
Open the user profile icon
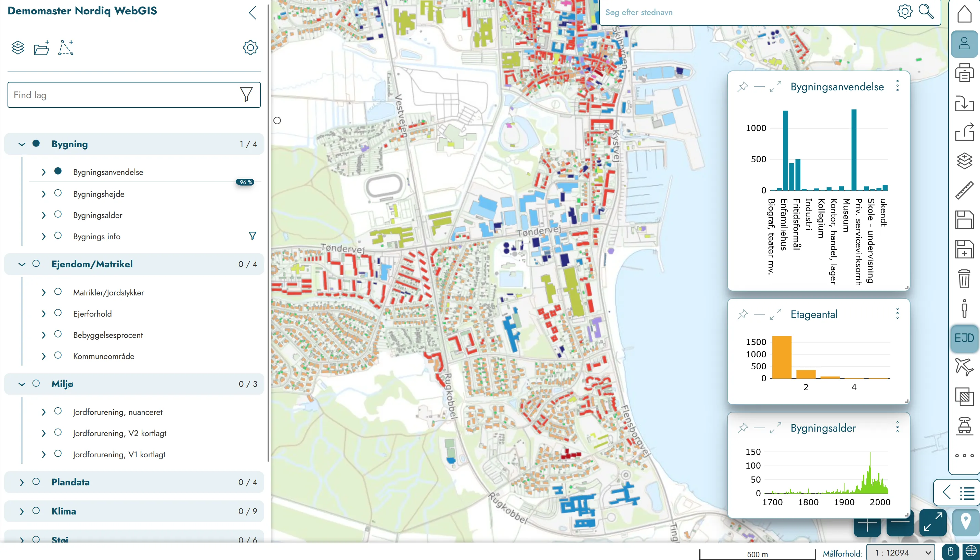[x=964, y=43]
